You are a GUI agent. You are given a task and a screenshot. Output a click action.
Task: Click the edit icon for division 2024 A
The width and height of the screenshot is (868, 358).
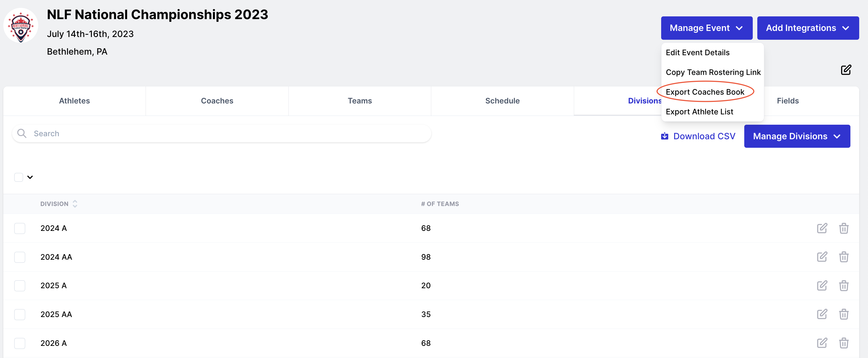[822, 228]
